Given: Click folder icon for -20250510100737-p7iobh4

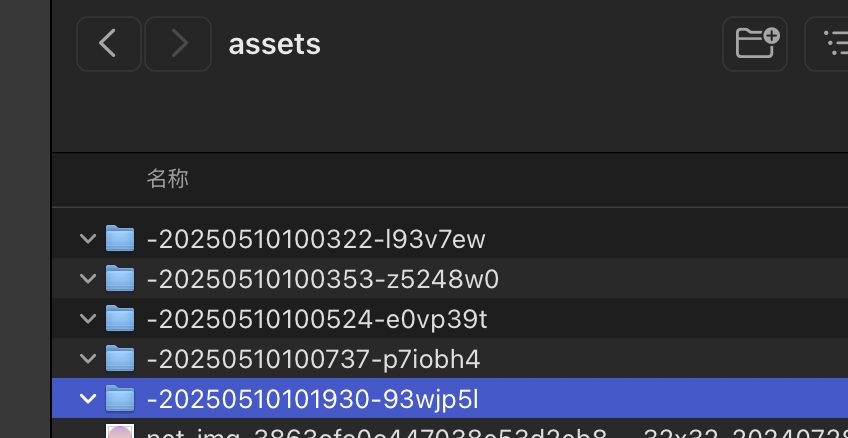Looking at the screenshot, I should point(120,358).
